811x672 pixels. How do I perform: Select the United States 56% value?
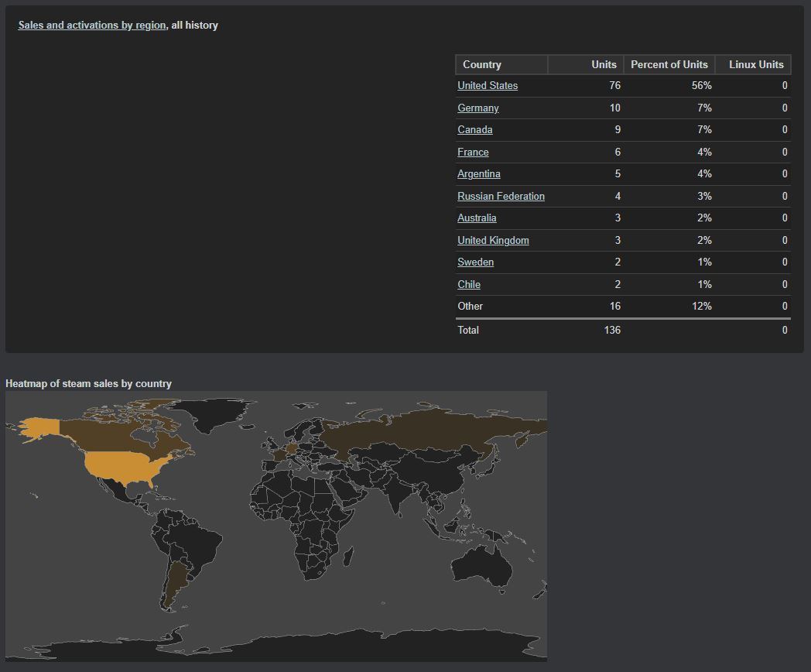[701, 86]
